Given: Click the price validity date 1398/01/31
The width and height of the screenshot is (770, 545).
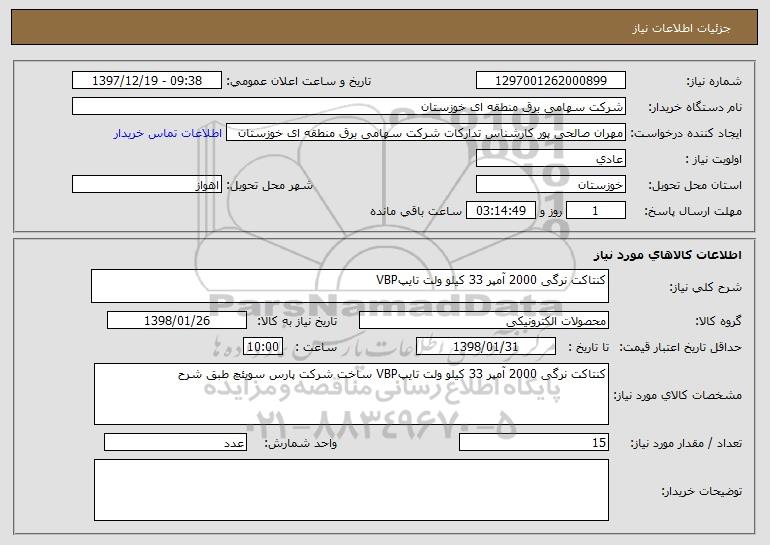Looking at the screenshot, I should (x=485, y=347).
